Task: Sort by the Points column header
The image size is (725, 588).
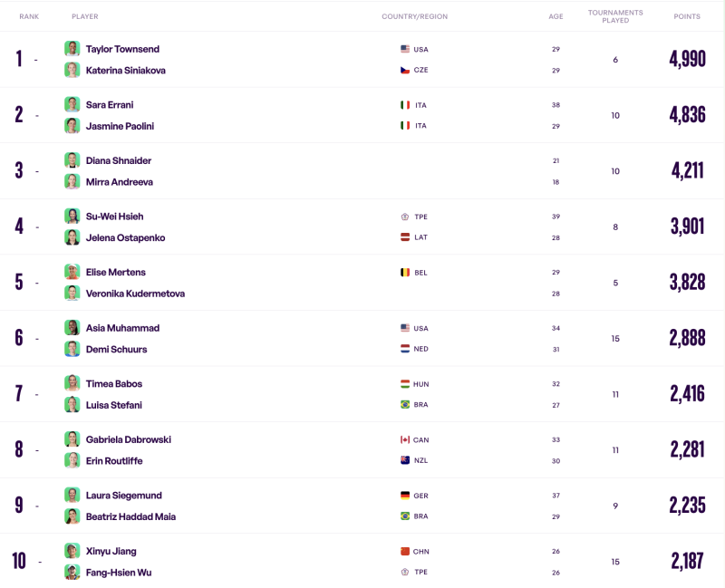Action: 687,16
